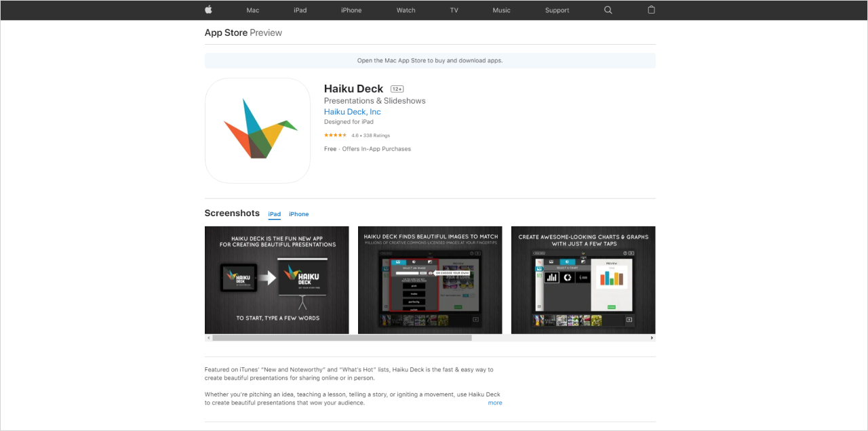Expand description with the more link
Image resolution: width=868 pixels, height=431 pixels.
point(495,403)
